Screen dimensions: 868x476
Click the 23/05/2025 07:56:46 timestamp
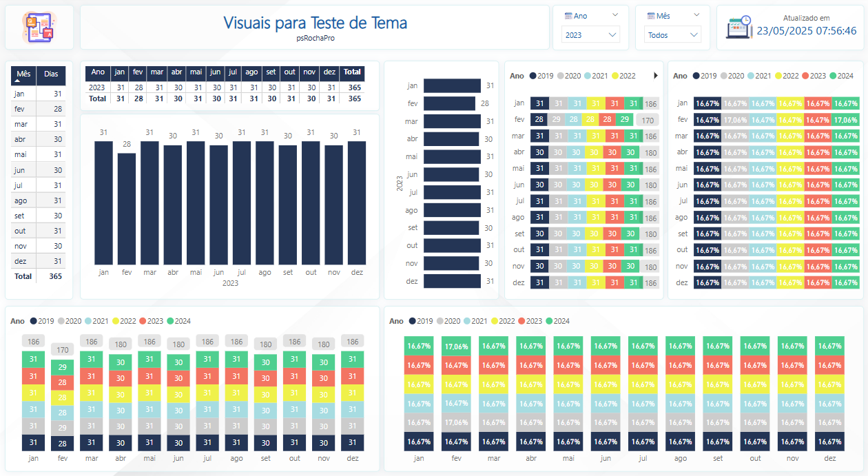(x=807, y=30)
